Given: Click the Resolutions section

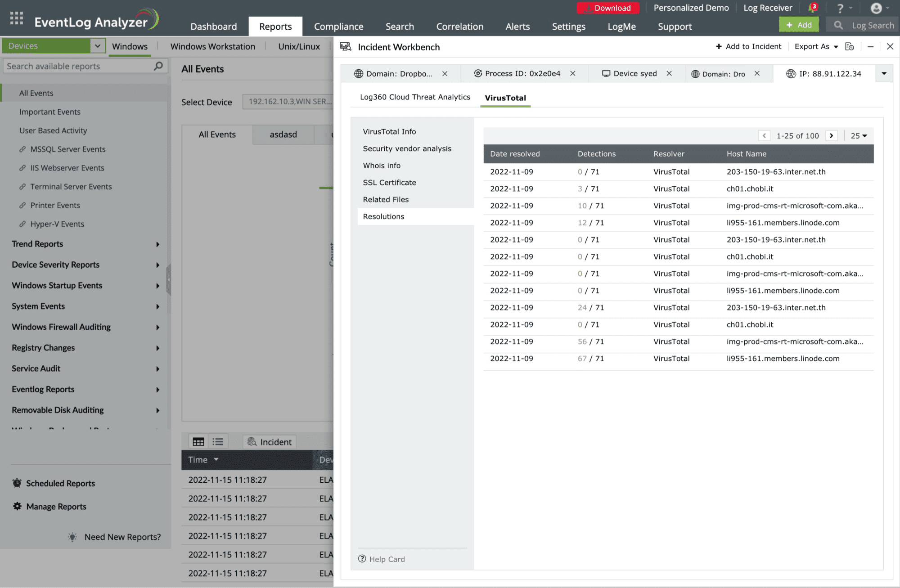Looking at the screenshot, I should click(383, 216).
